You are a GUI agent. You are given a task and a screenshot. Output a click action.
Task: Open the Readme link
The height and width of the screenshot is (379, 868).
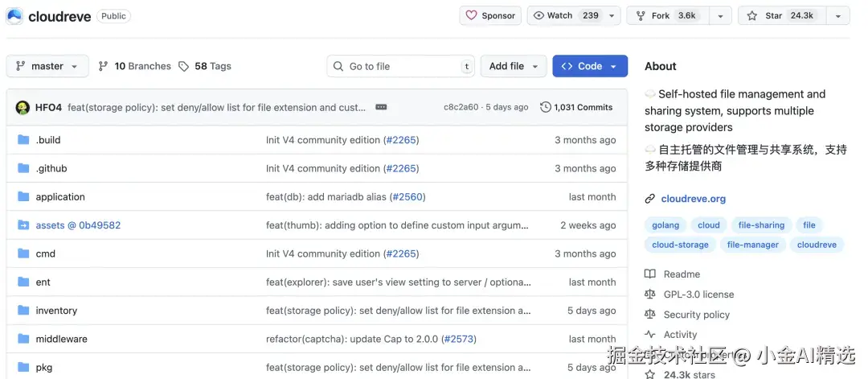click(682, 274)
